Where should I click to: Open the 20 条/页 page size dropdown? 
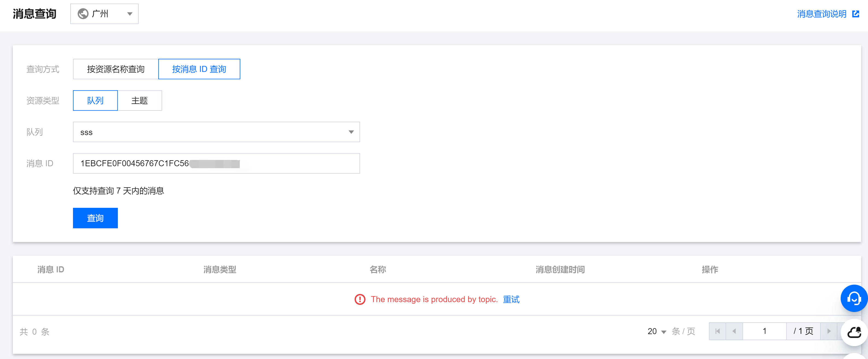(656, 331)
